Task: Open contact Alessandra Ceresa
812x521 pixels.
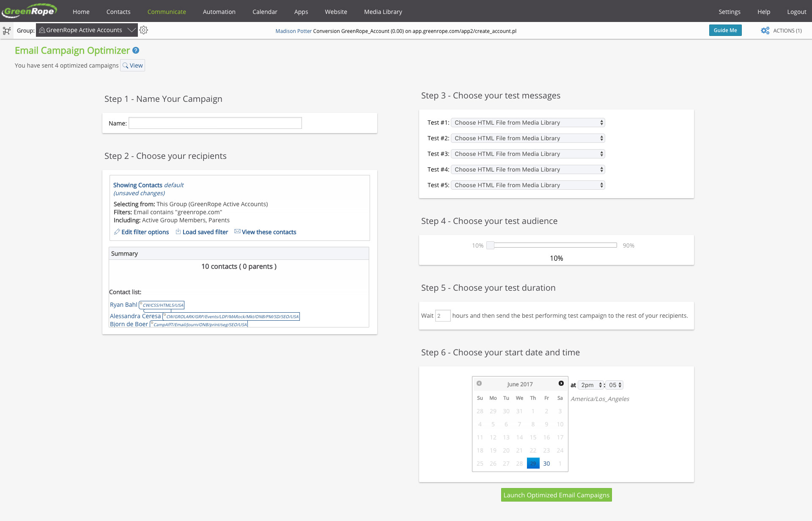Action: point(135,316)
